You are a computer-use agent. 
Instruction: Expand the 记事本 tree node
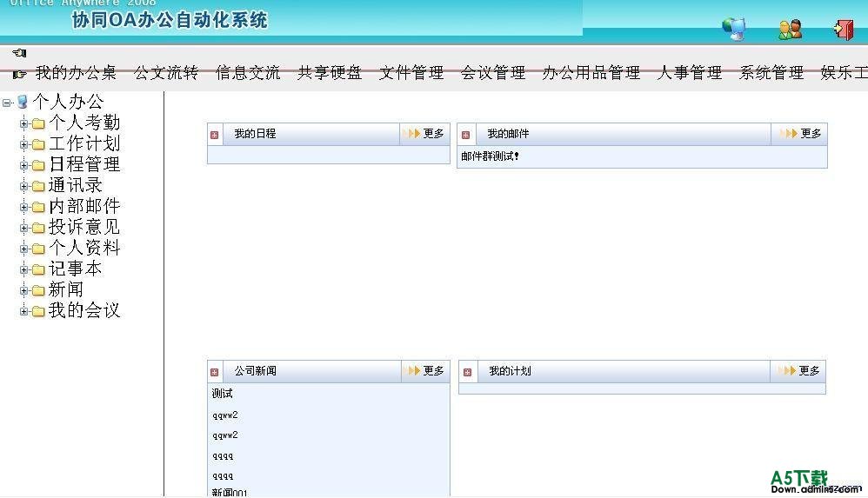(x=23, y=270)
